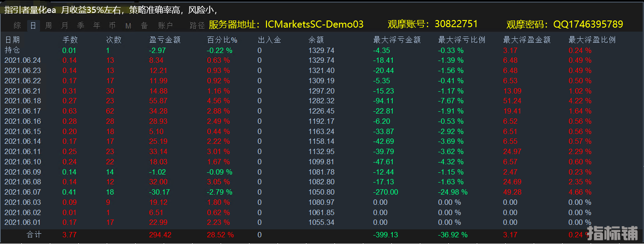Click the 盈亏金额 column header
This screenshot has width=644, height=244.
(165, 40)
